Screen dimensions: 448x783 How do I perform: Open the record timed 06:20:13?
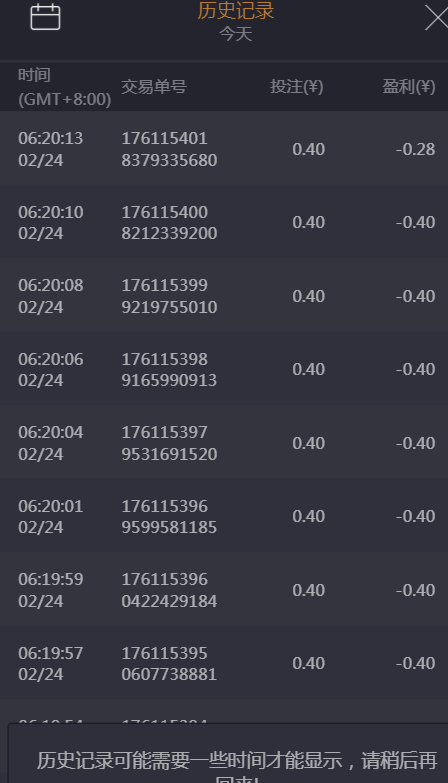tap(224, 148)
